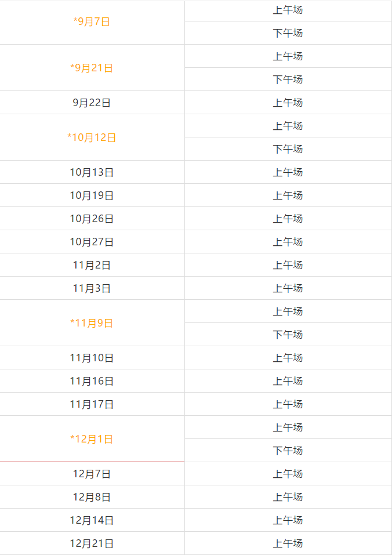The height and width of the screenshot is (555, 392).
Task: Click 下午场 for December 1
Action: coord(288,451)
